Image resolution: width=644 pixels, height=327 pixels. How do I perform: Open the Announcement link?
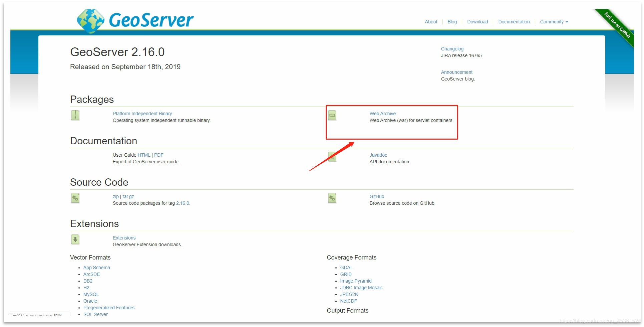tap(456, 72)
